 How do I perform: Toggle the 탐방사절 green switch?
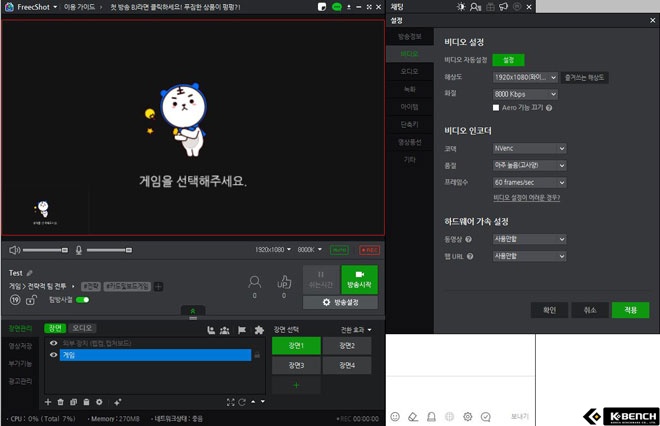click(82, 300)
